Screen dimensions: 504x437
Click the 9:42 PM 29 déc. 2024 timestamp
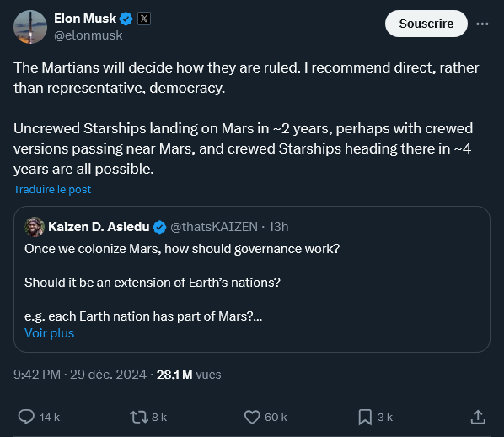click(x=80, y=375)
